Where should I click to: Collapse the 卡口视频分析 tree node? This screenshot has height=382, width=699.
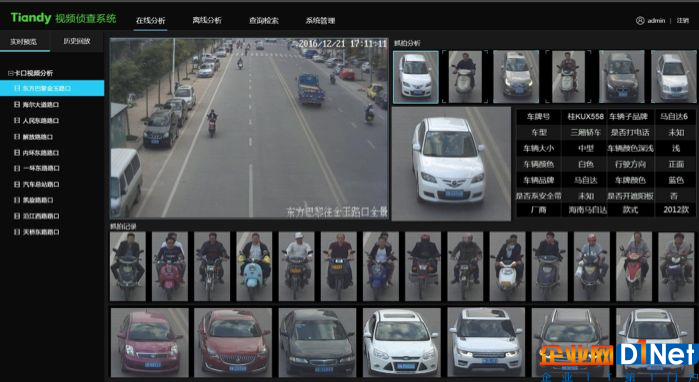coord(10,73)
